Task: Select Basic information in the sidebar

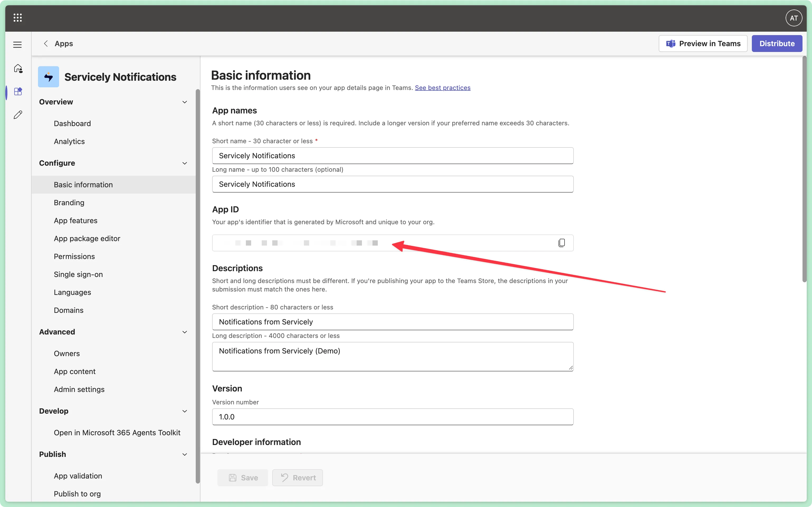Action: [114, 185]
